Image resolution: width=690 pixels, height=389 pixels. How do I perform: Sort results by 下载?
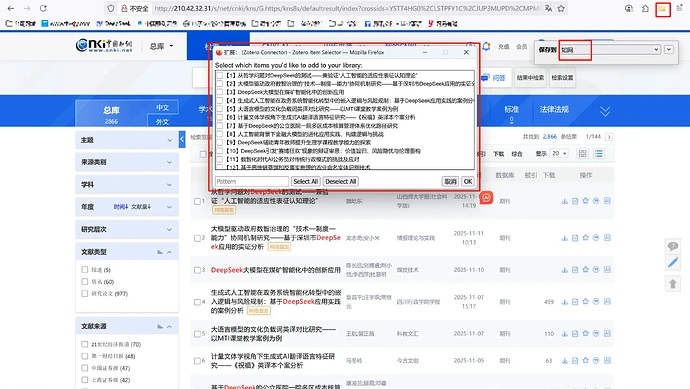499,154
